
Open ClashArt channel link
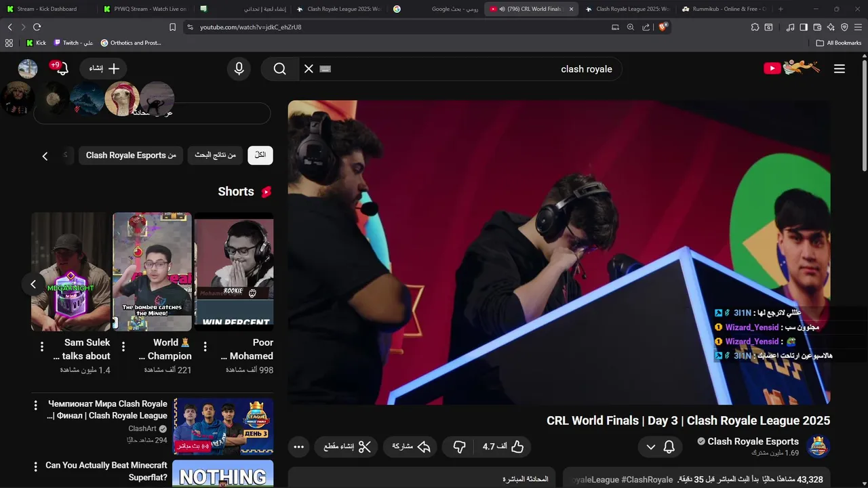[x=142, y=428]
